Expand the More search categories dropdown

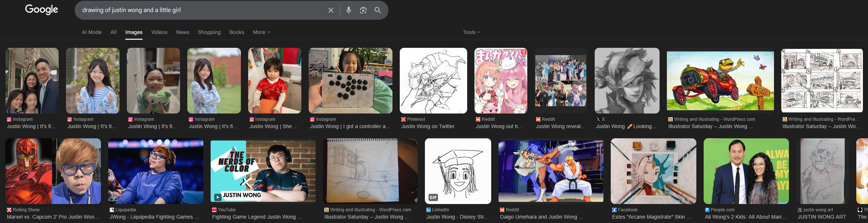tap(262, 32)
